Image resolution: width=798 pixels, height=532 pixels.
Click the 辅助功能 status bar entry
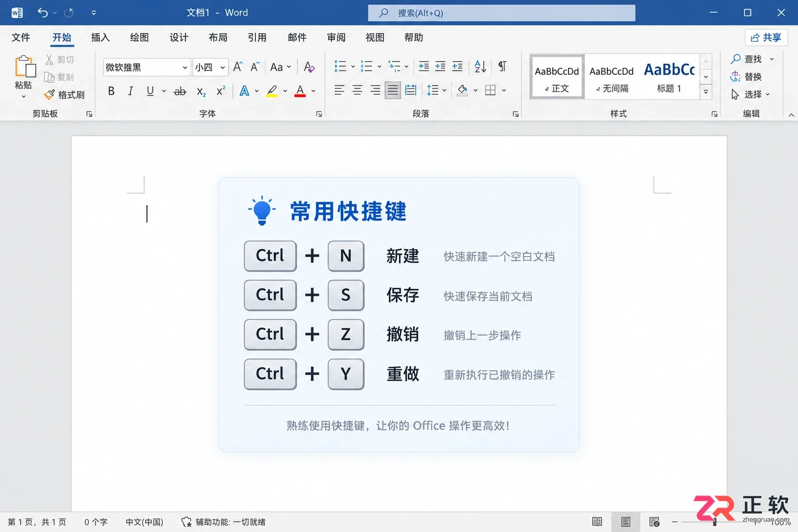tap(223, 522)
